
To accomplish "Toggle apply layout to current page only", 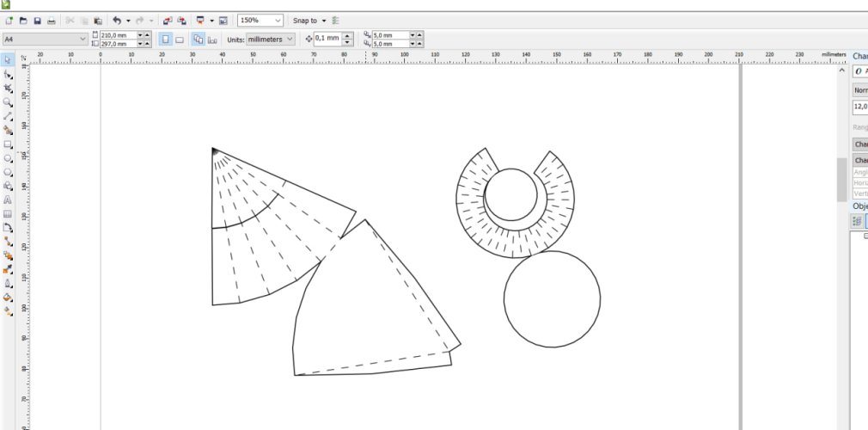I will [x=212, y=40].
